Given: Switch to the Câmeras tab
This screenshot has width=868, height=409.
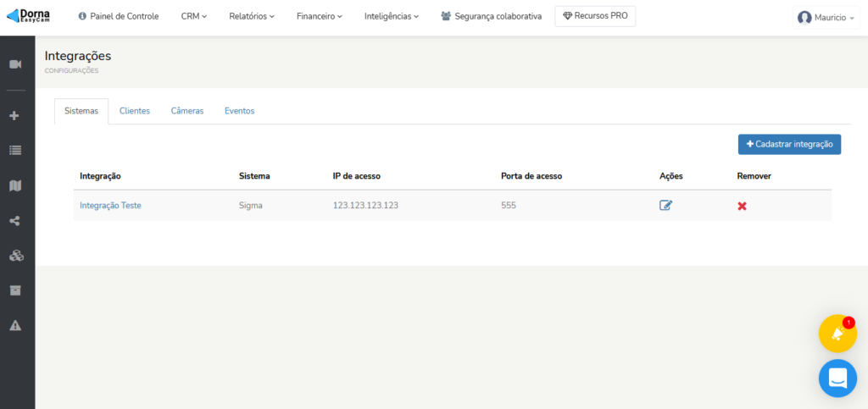Looking at the screenshot, I should (187, 111).
